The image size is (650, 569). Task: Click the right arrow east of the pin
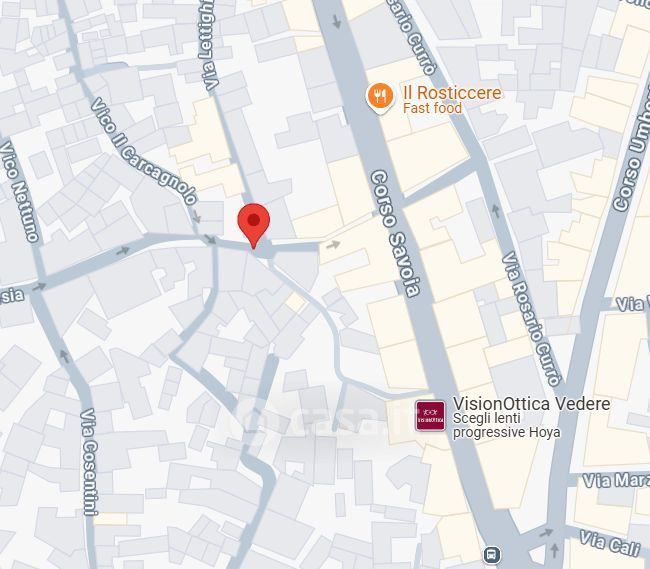333,245
